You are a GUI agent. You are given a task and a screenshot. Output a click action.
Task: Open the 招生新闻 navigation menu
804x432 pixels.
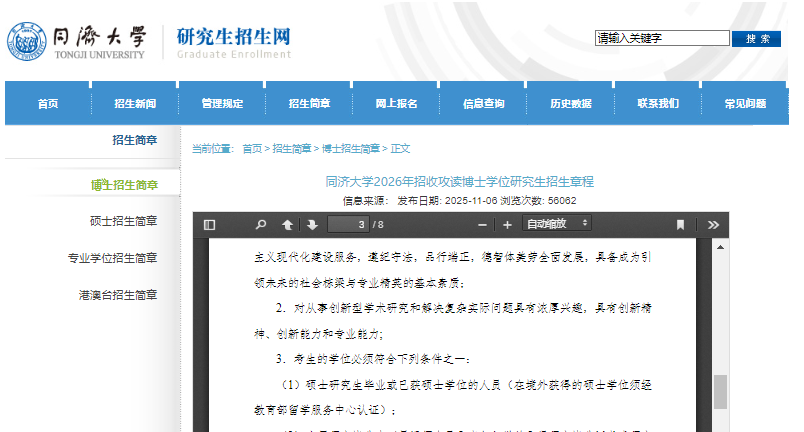tap(135, 103)
